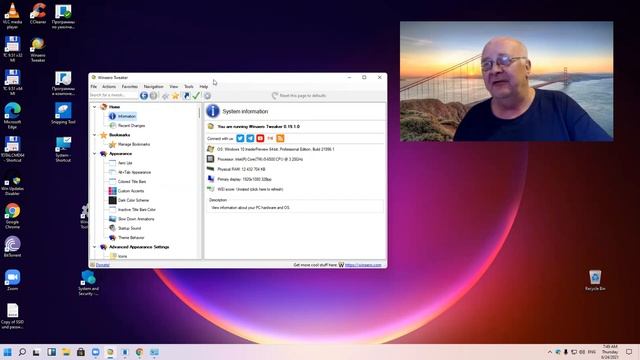Image resolution: width=640 pixels, height=360 pixels.
Task: Collapse the Advanced Appearance Settings node
Action: (95, 247)
